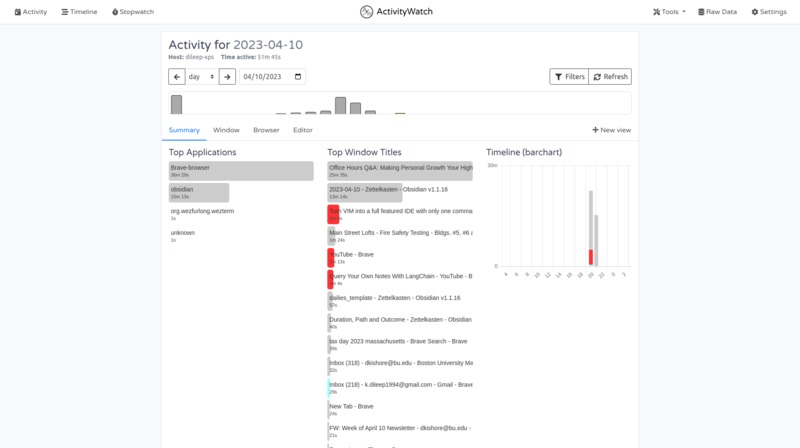
Task: Open the calendar picker icon
Action: [298, 77]
